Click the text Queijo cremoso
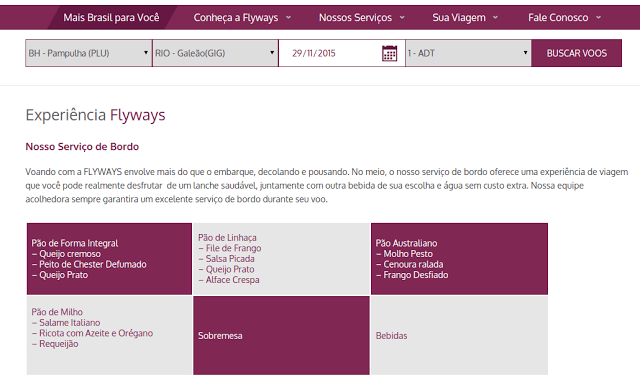 pyautogui.click(x=70, y=254)
